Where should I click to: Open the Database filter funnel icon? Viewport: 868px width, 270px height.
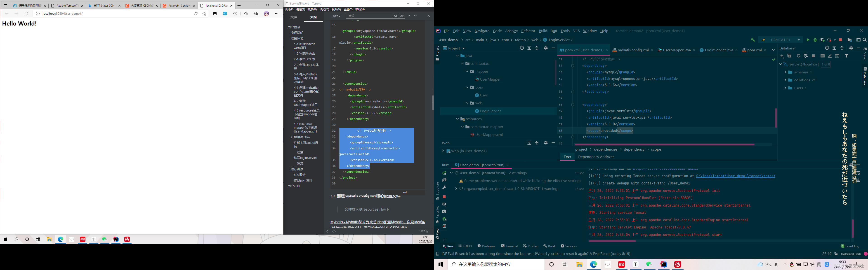click(847, 56)
